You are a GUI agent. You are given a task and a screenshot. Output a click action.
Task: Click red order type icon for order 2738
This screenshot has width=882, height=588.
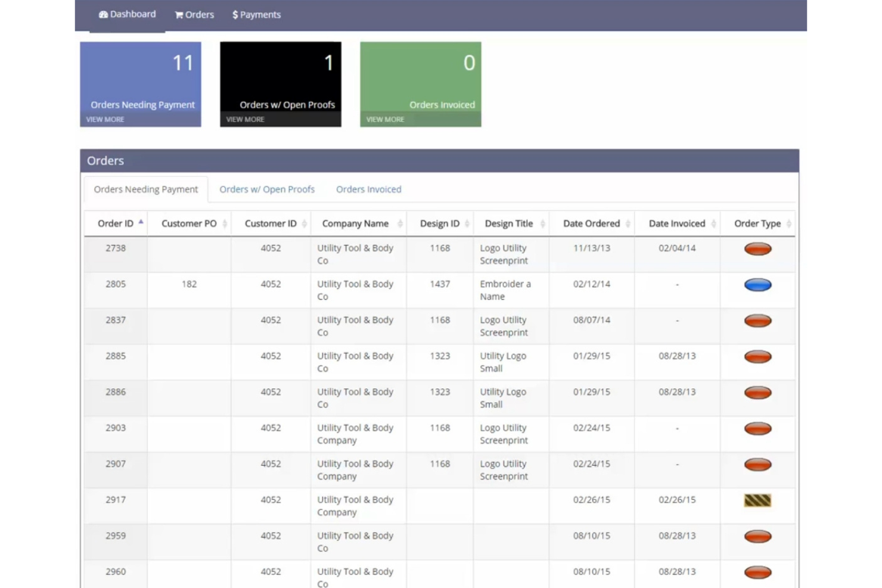(758, 249)
